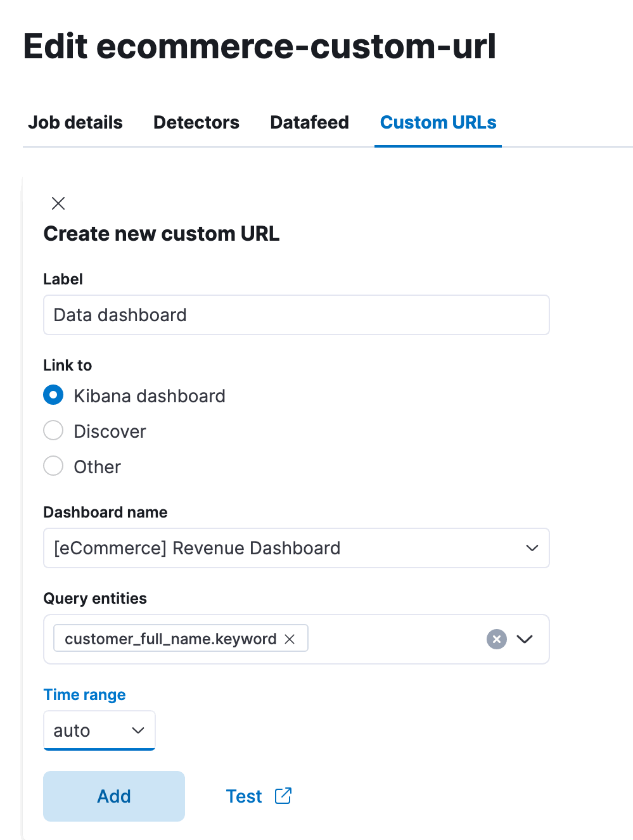
Task: Click the Add button
Action: pos(113,796)
